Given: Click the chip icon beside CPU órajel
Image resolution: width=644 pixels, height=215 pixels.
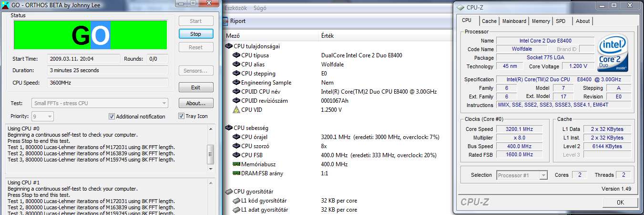Looking at the screenshot, I should tap(236, 137).
